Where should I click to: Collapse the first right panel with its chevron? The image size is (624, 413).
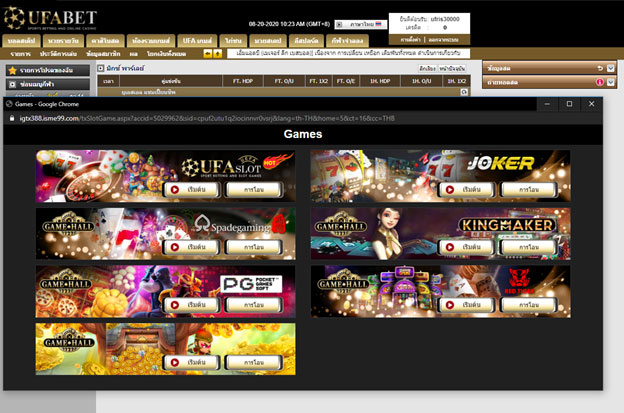coord(611,68)
